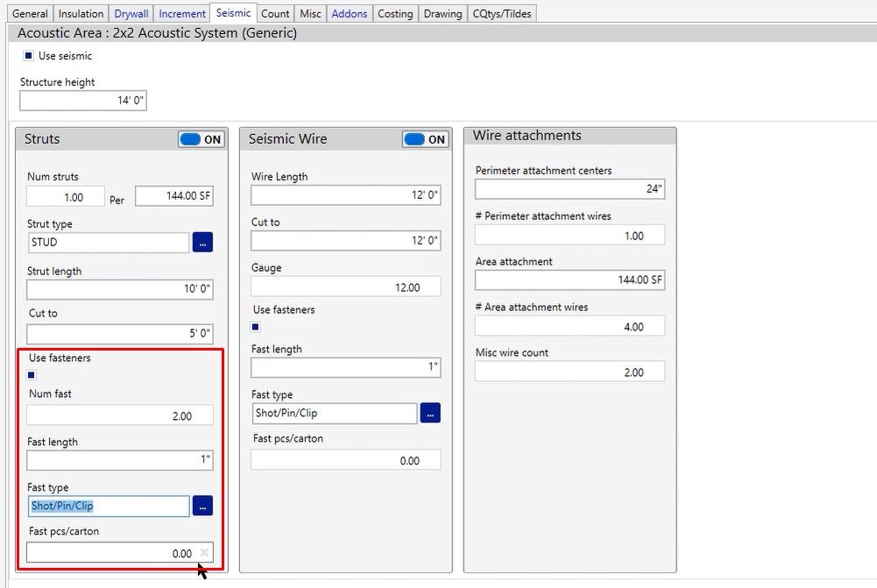Uncheck the Use seismic checkbox

pyautogui.click(x=29, y=56)
